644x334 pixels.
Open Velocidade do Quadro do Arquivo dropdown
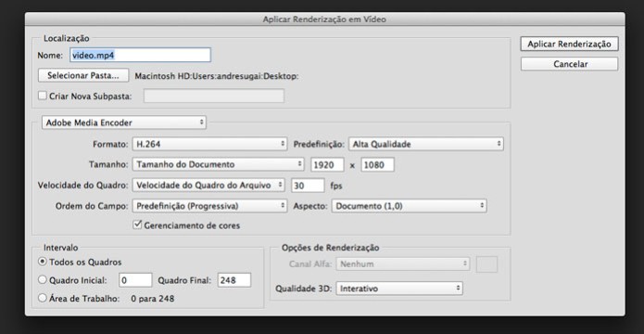(208, 186)
